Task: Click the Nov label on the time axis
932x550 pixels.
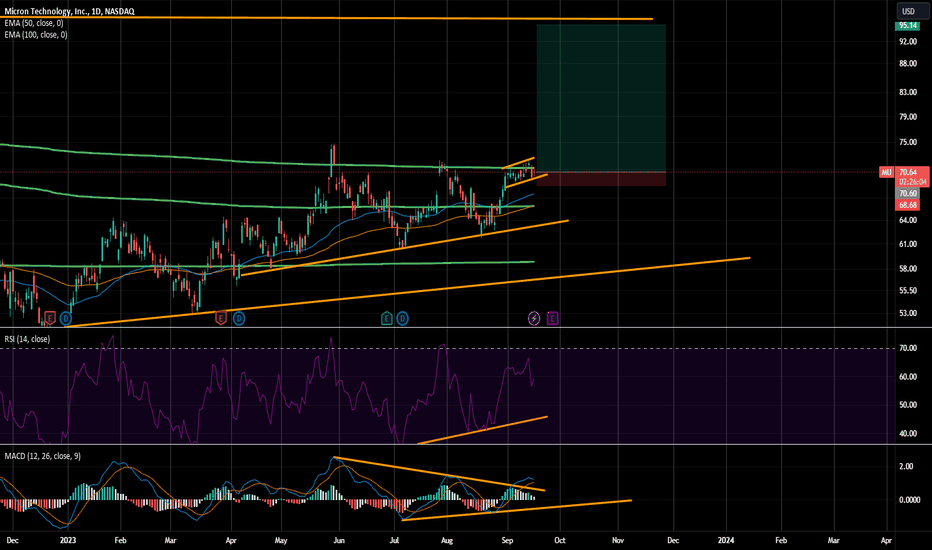Action: (x=618, y=540)
